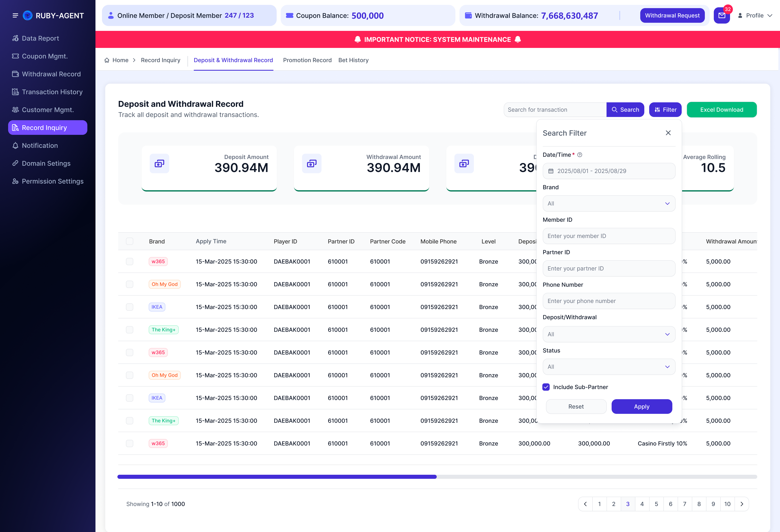This screenshot has width=780, height=532.
Task: Select Record Inquiry in sidebar
Action: [x=48, y=128]
